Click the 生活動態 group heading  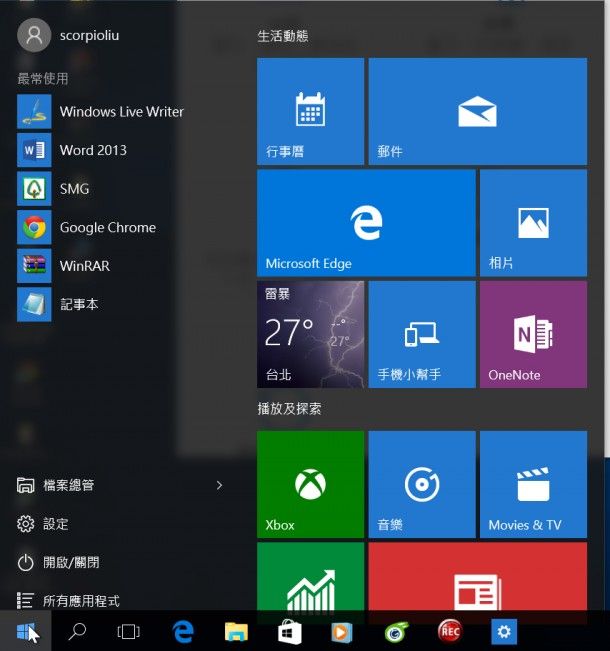283,36
